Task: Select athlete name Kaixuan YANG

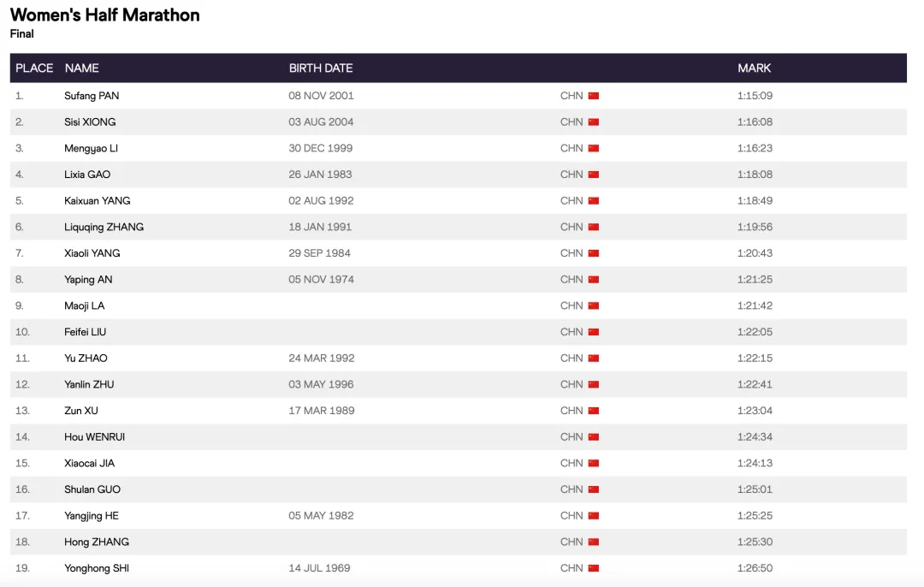Action: (x=98, y=201)
